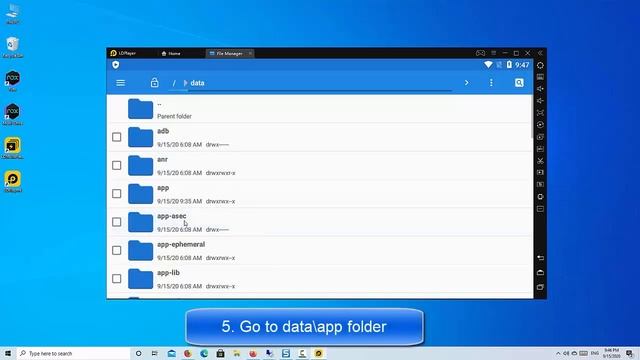The width and height of the screenshot is (640, 360).
Task: Check the app folder checkbox
Action: pyautogui.click(x=117, y=193)
